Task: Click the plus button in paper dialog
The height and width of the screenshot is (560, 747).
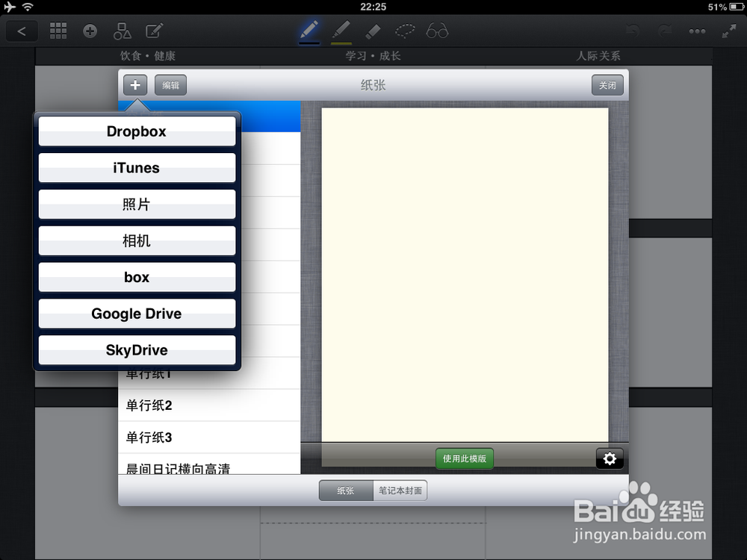Action: [x=135, y=85]
